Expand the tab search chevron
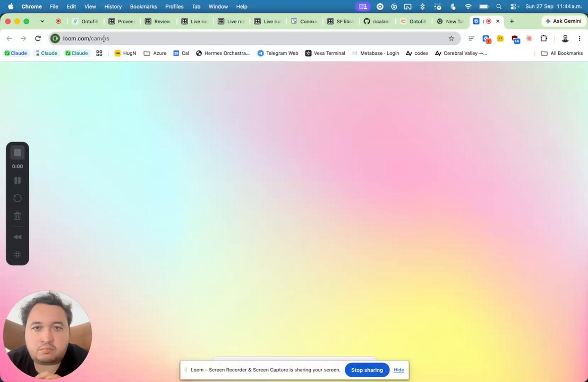 (42, 21)
